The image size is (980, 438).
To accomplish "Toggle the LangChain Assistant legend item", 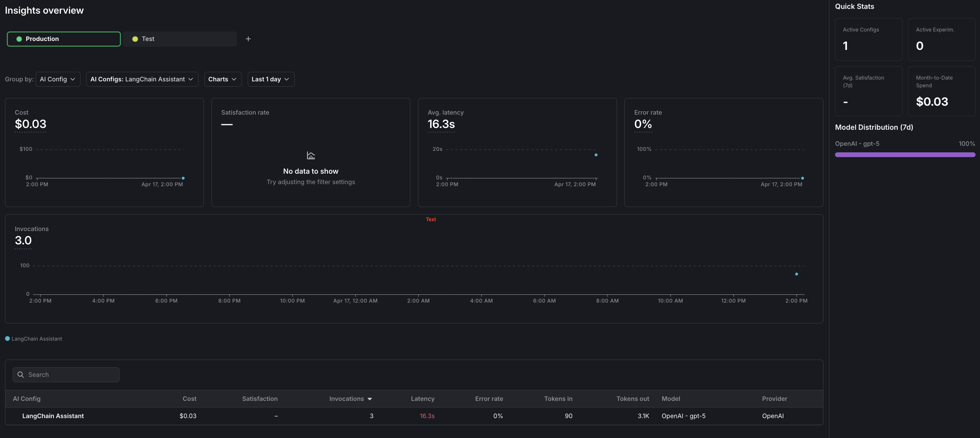I will tap(34, 339).
